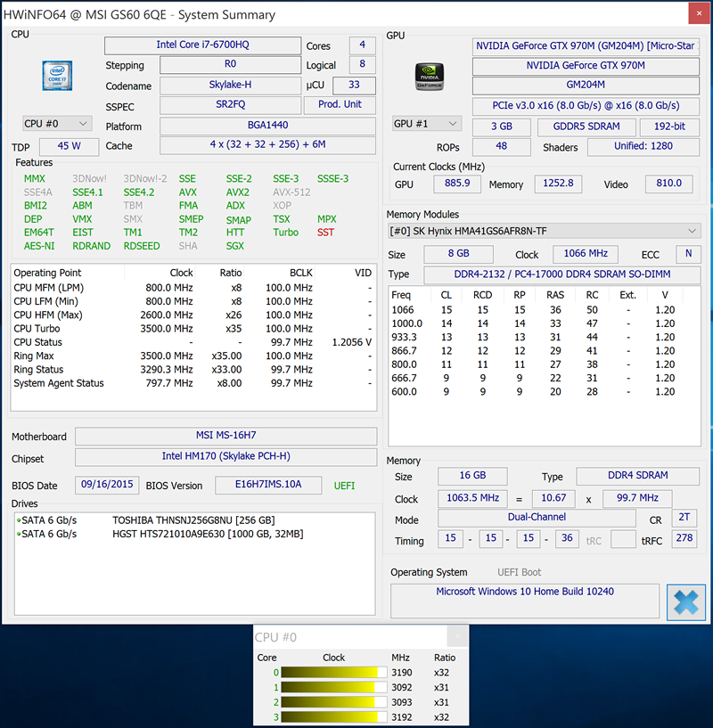Click the TDP 45 W field
This screenshot has width=713, height=728.
click(70, 146)
